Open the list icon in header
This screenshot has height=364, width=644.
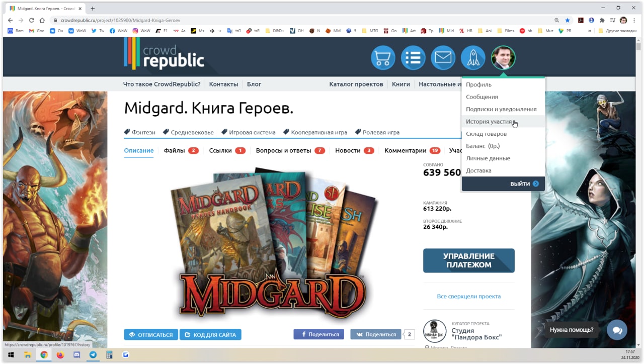(413, 58)
